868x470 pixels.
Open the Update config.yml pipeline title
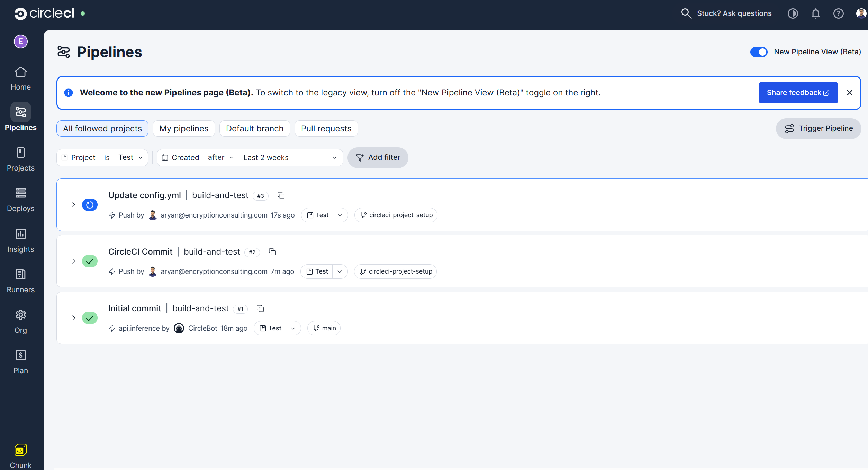(x=145, y=195)
